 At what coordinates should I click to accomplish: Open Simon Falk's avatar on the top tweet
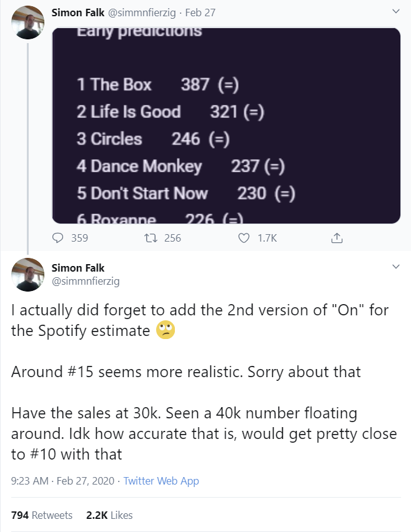tap(28, 24)
